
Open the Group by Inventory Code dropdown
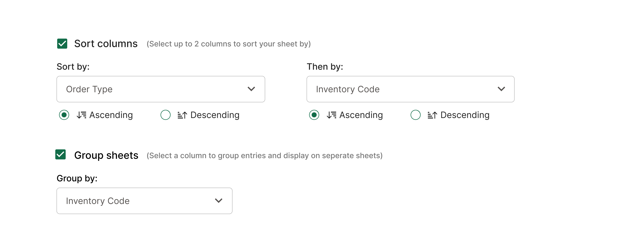145,201
